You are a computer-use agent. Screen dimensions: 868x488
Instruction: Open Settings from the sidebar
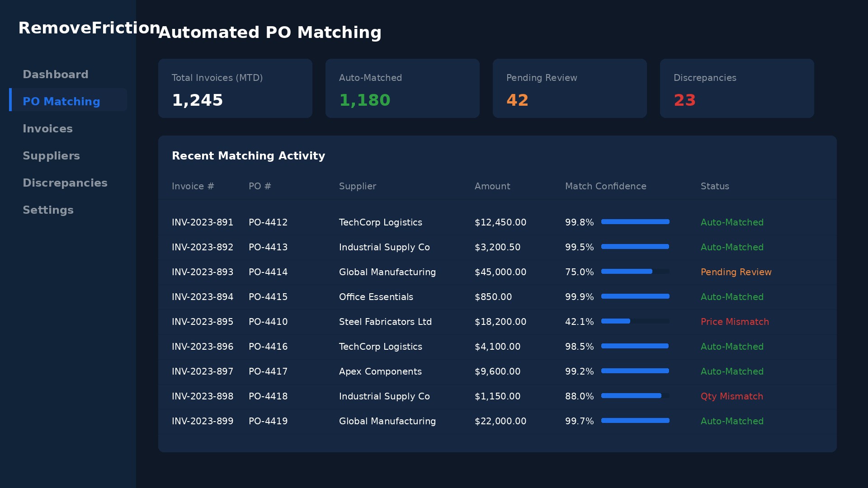tap(48, 210)
